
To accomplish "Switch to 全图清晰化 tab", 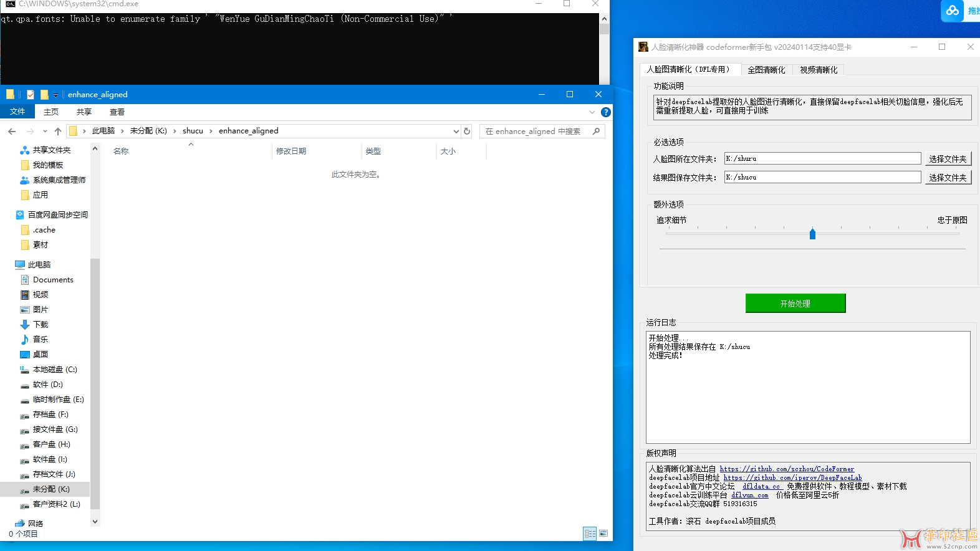I will pos(766,70).
